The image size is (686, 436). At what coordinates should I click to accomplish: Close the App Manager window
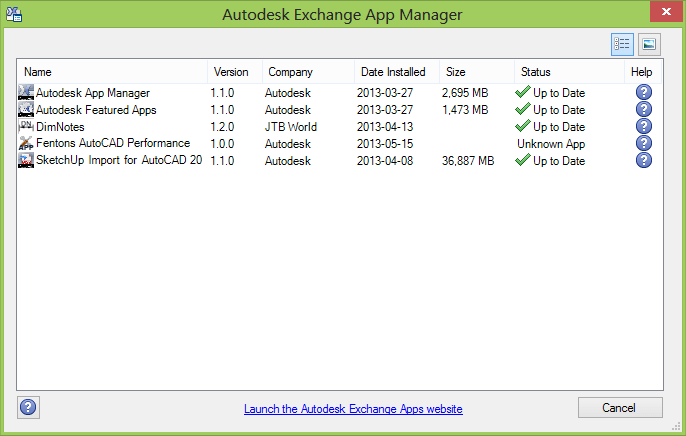[x=666, y=11]
